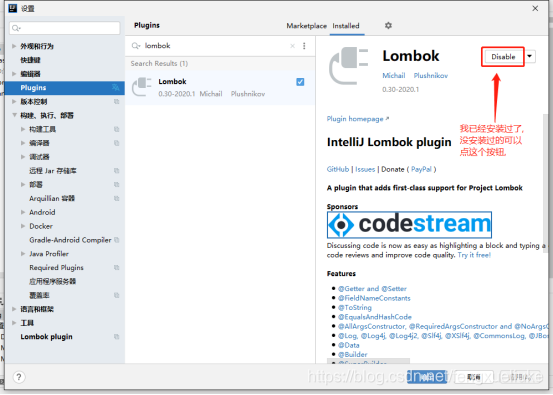553x395 pixels.
Task: Open the @EqualsAndHashCode feature link
Action: tap(375, 317)
